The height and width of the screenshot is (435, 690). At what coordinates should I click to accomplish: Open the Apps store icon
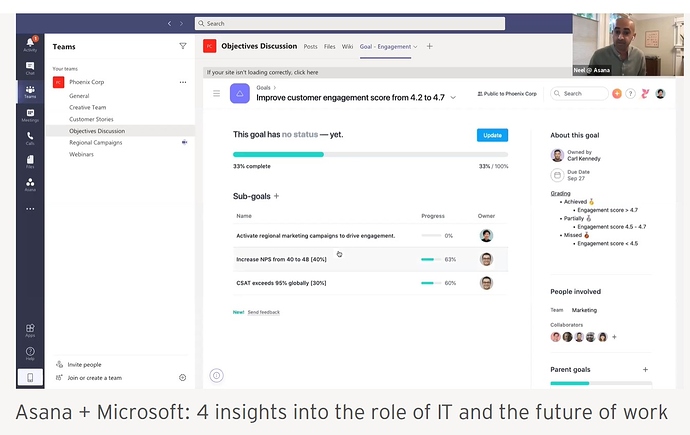(30, 330)
